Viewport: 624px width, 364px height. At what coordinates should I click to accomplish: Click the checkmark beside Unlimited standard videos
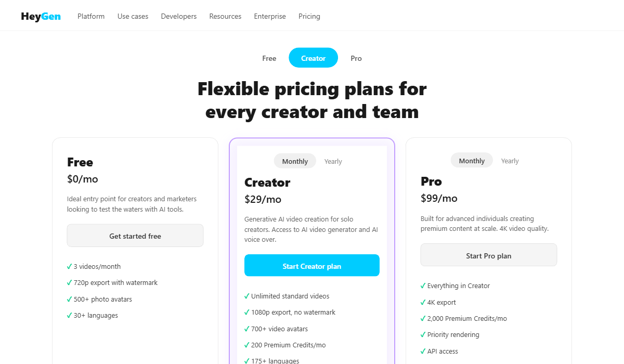246,296
